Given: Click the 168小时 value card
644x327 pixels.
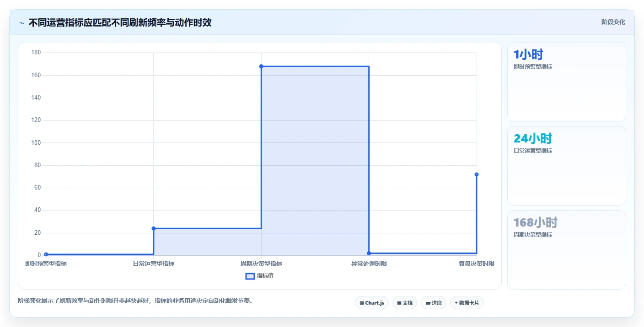Looking at the screenshot, I should [566, 250].
